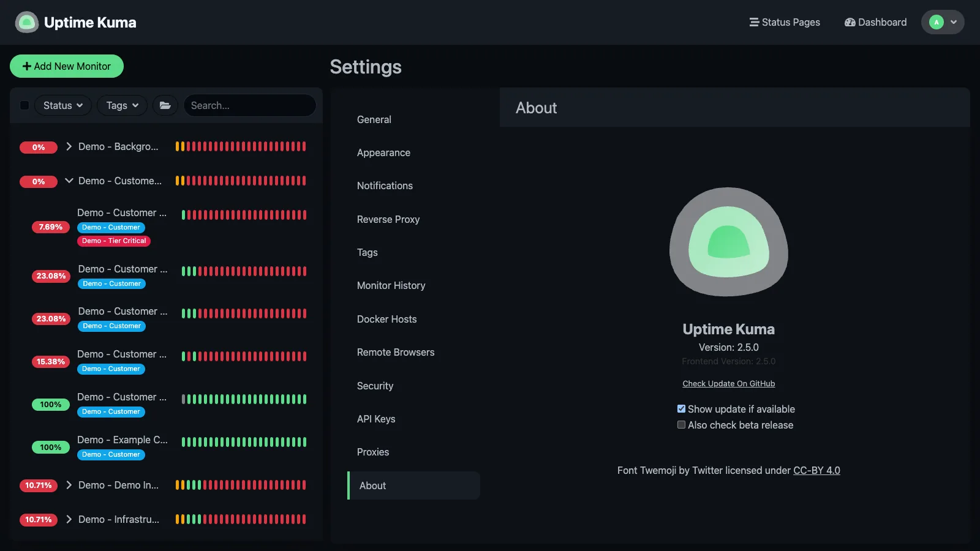The width and height of the screenshot is (980, 551).
Task: Open the Status filter dropdown
Action: tap(63, 105)
